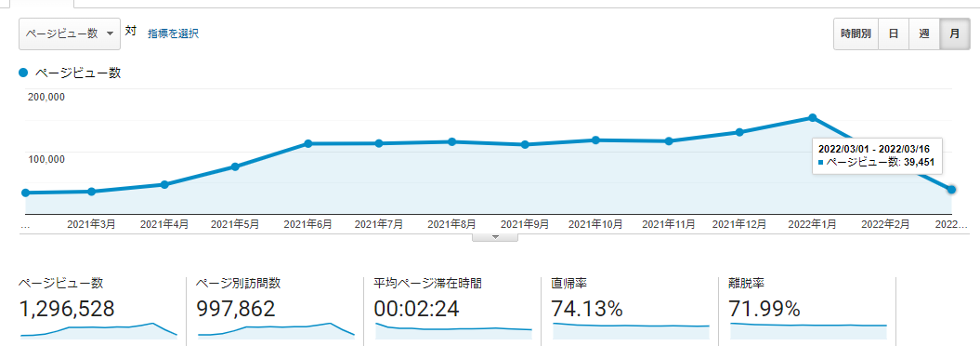Click the 2021年4月 data point
The image size is (980, 346).
[x=164, y=184]
